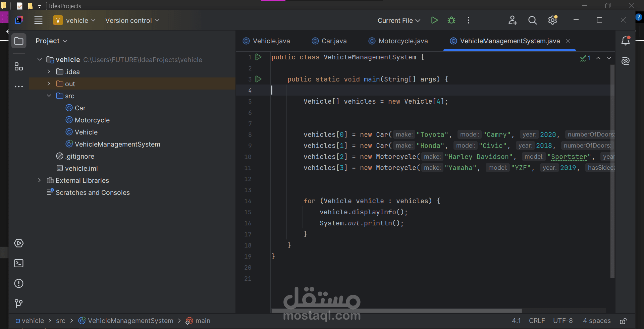
Task: Change the CRLF line separator
Action: (537, 321)
